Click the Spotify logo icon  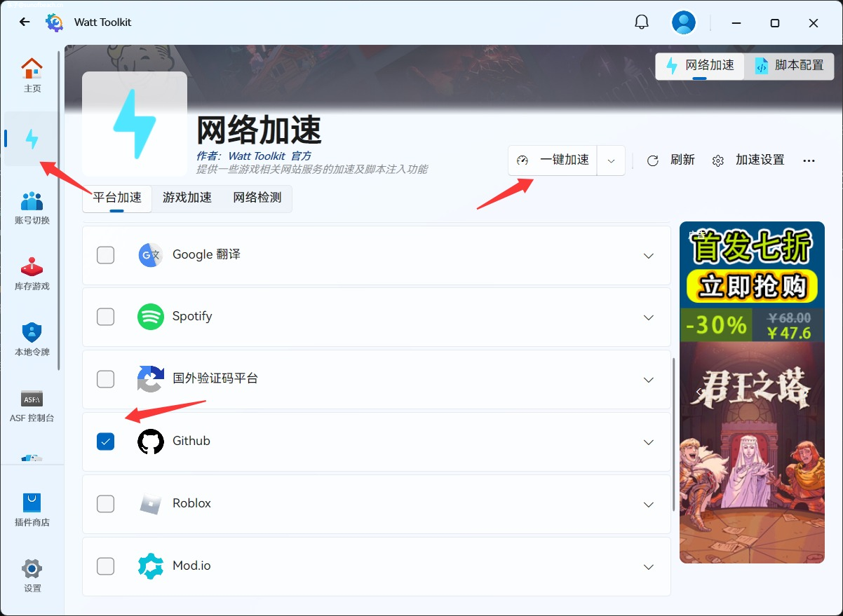coord(150,317)
